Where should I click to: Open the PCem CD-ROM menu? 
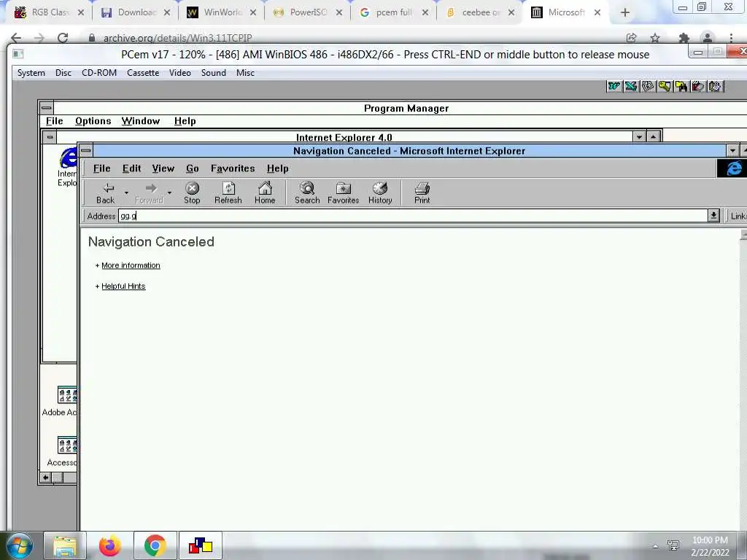click(99, 73)
